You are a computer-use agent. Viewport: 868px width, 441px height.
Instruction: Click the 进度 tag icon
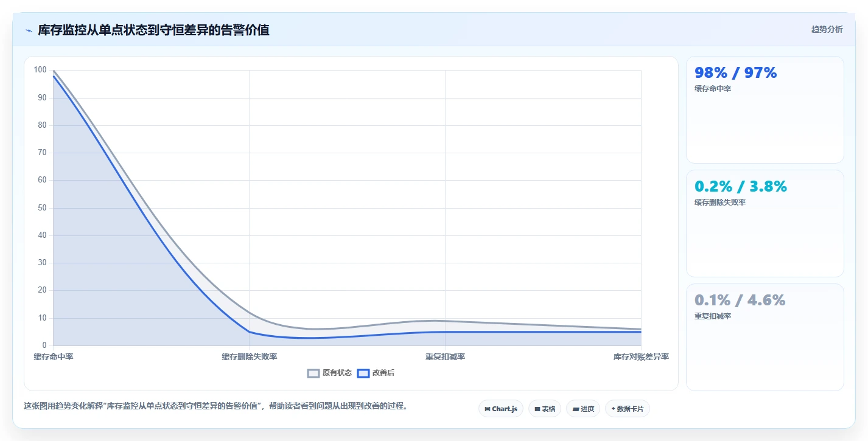[x=576, y=409]
